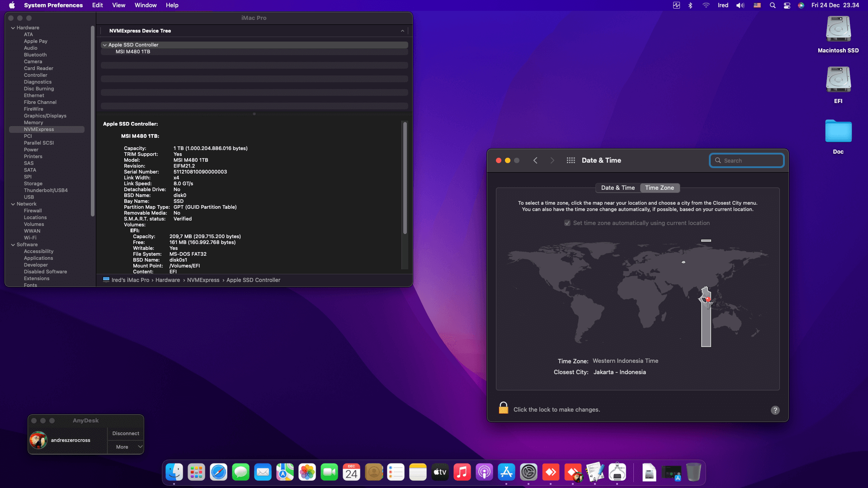
Task: Open Maps app in the dock
Action: (285, 472)
